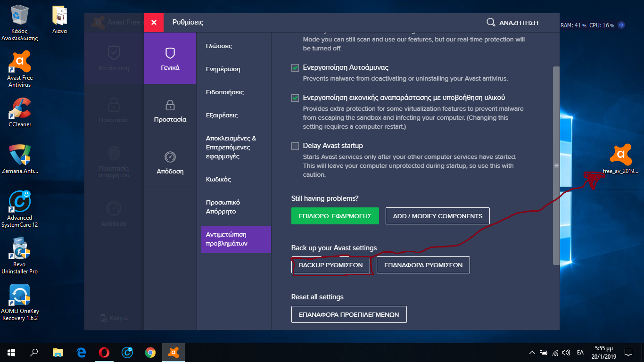
Task: Click the volume speaker tray icon
Action: pyautogui.click(x=566, y=352)
